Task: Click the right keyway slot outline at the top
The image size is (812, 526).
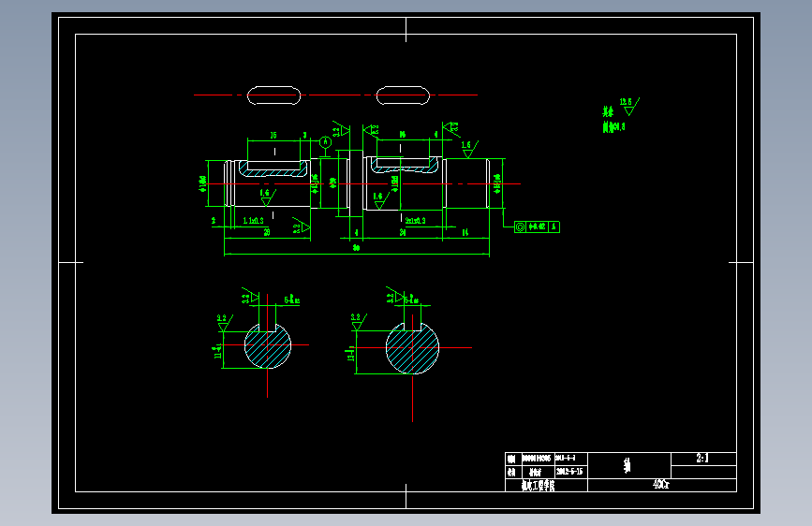Action: (403, 95)
